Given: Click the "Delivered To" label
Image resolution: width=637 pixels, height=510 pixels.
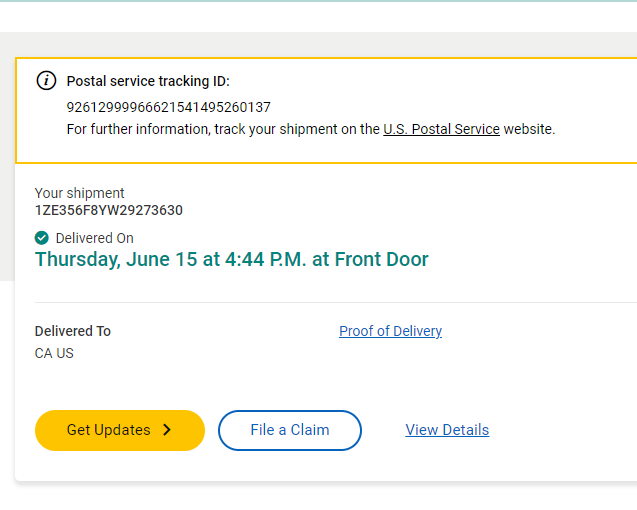Looking at the screenshot, I should coord(73,331).
